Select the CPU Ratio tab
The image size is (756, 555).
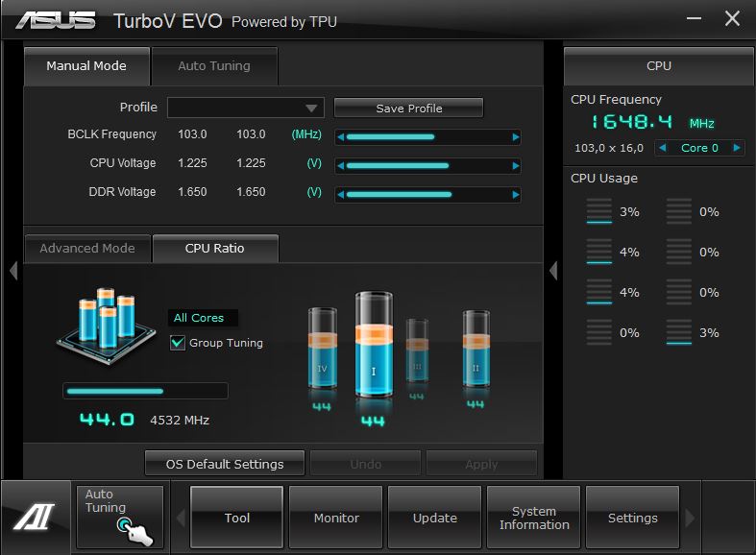pyautogui.click(x=215, y=248)
